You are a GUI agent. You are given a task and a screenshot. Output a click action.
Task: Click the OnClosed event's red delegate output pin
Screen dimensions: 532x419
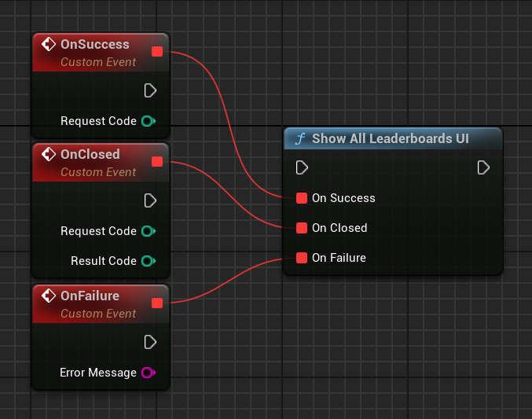tap(156, 162)
